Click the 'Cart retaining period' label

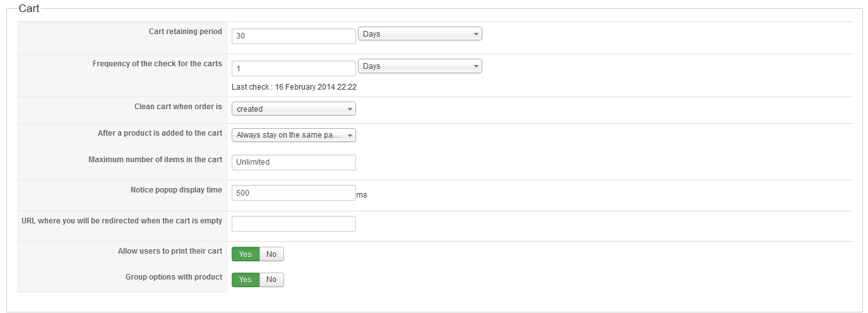point(186,32)
